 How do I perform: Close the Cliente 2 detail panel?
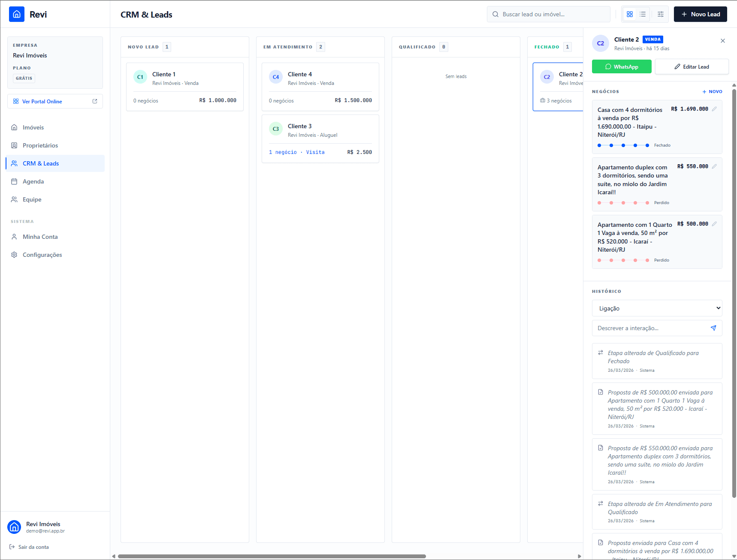(x=723, y=41)
